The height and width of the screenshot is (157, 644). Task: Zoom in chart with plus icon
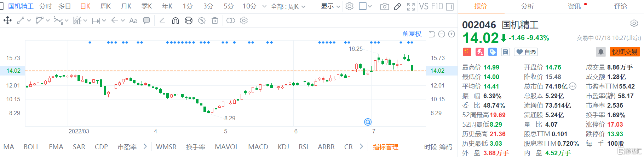452,34
